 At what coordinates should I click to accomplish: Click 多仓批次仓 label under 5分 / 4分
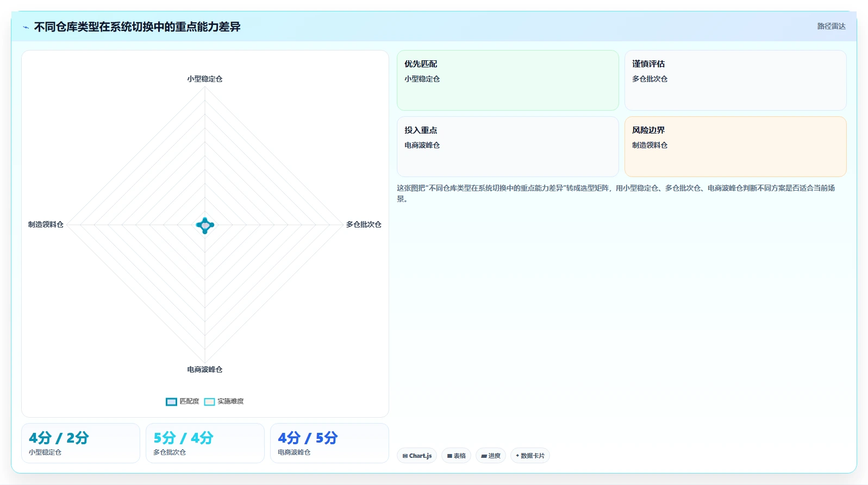coord(170,452)
